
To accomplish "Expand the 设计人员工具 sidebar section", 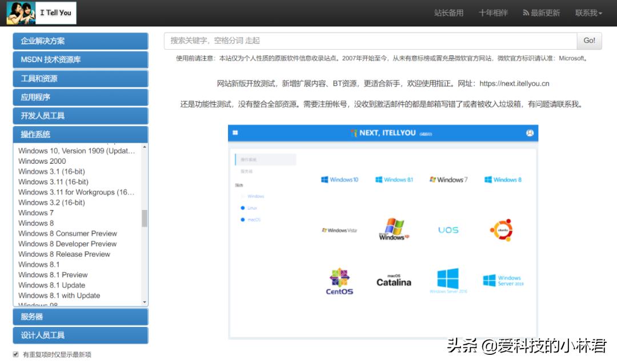I will 80,335.
